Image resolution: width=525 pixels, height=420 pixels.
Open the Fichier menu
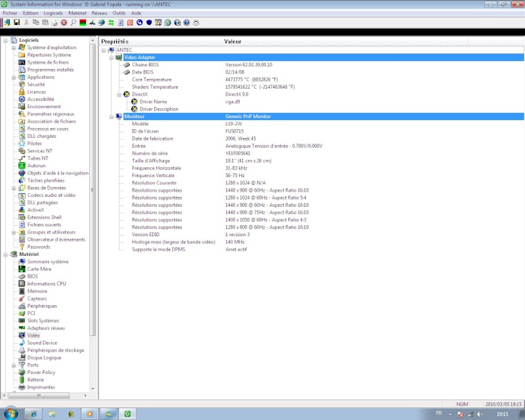tap(10, 13)
